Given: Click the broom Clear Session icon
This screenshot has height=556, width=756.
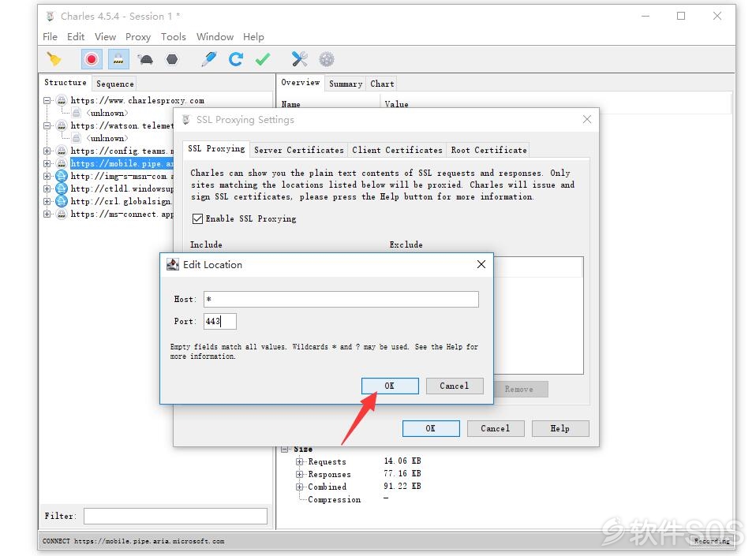Looking at the screenshot, I should point(54,59).
